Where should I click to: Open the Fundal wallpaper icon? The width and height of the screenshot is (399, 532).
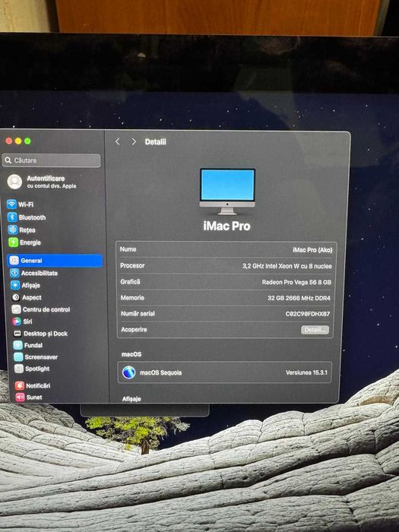[x=18, y=345]
